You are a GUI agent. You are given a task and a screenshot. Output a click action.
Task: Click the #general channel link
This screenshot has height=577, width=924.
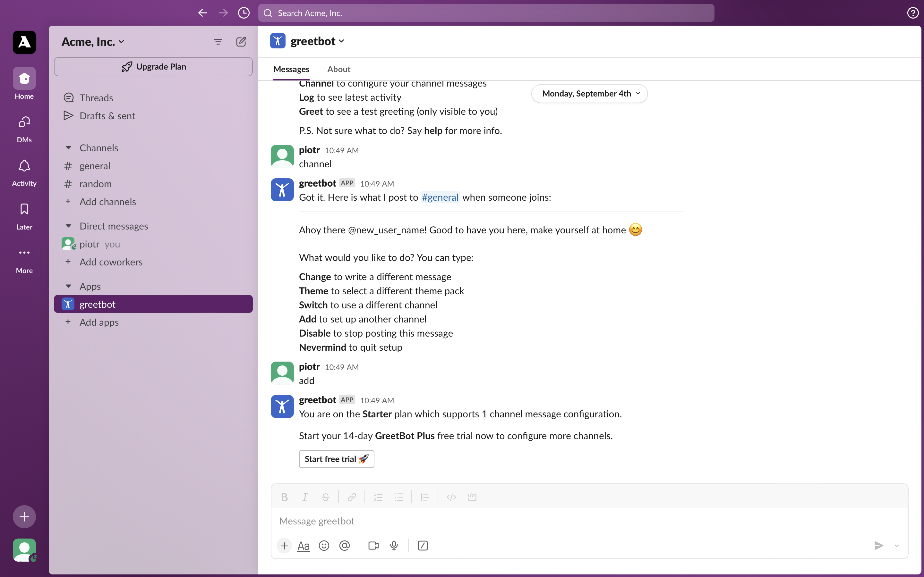[440, 197]
